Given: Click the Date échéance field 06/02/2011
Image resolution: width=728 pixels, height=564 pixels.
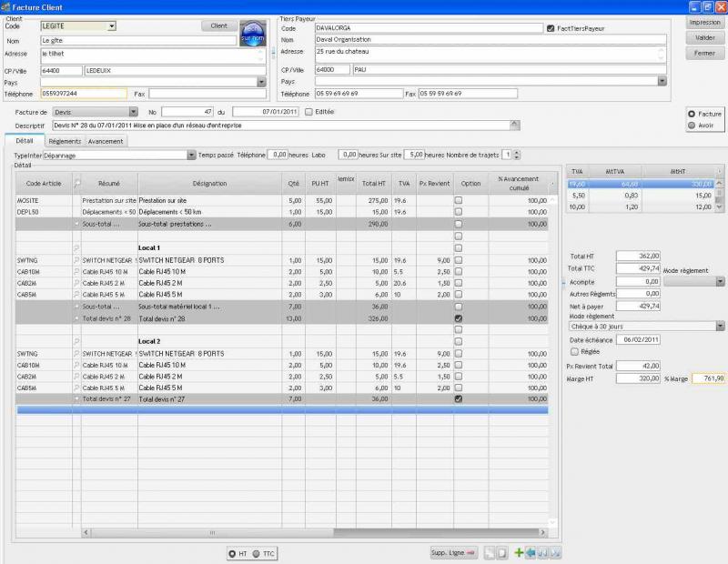Looking at the screenshot, I should (x=638, y=340).
